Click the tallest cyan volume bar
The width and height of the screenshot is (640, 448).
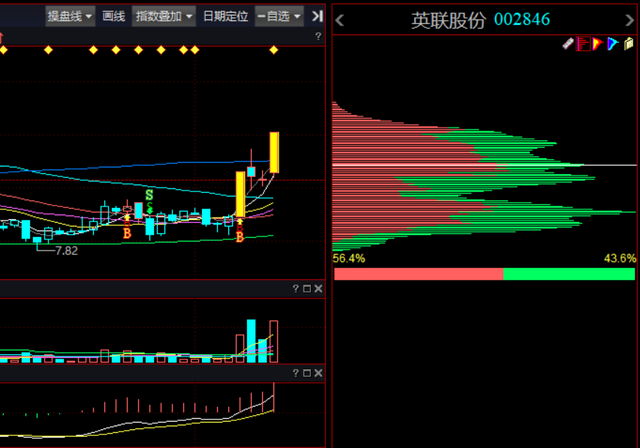pos(251,341)
